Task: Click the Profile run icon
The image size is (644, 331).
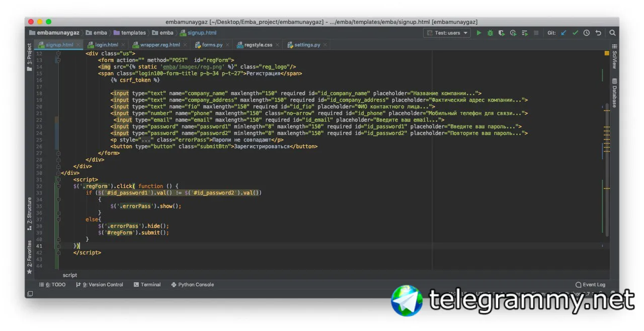Action: pyautogui.click(x=513, y=33)
